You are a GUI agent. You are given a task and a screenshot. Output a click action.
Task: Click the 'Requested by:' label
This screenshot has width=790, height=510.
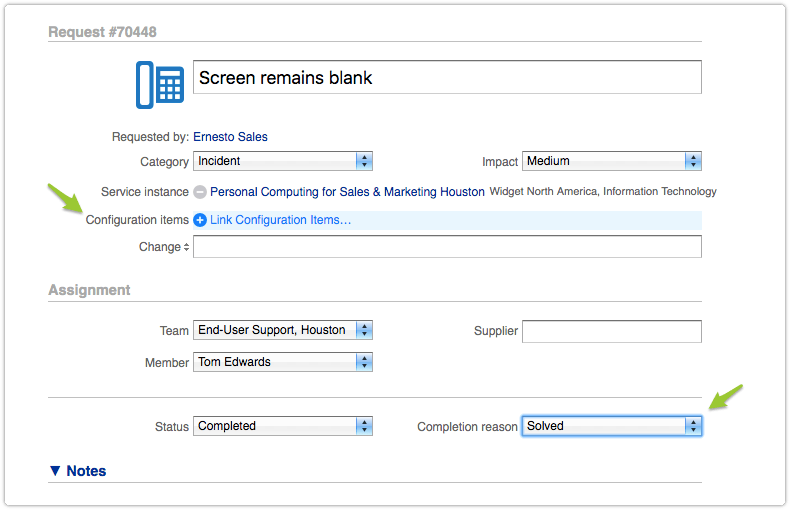[x=150, y=137]
